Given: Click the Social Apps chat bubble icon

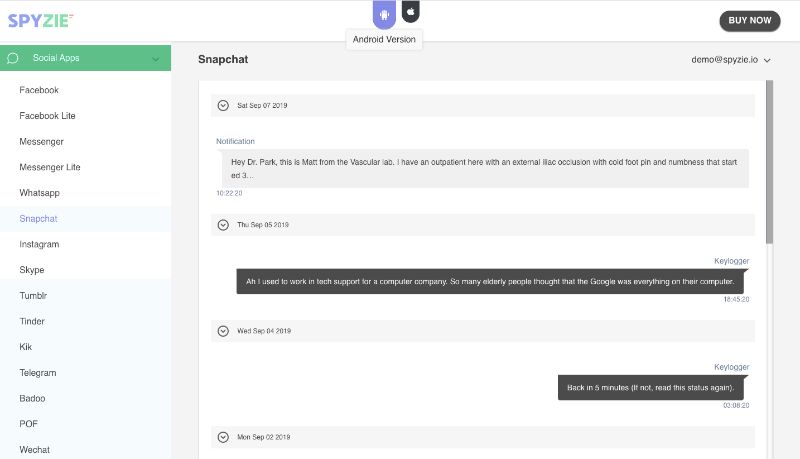Looking at the screenshot, I should tap(13, 58).
